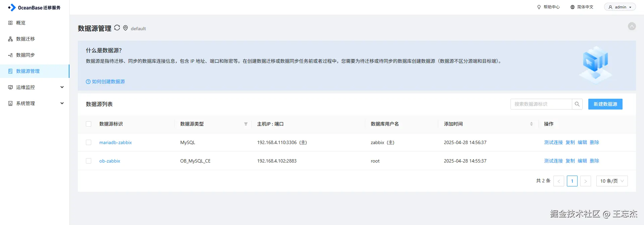Click the 2025-04-28 14:56:37 timestamp

click(x=465, y=142)
